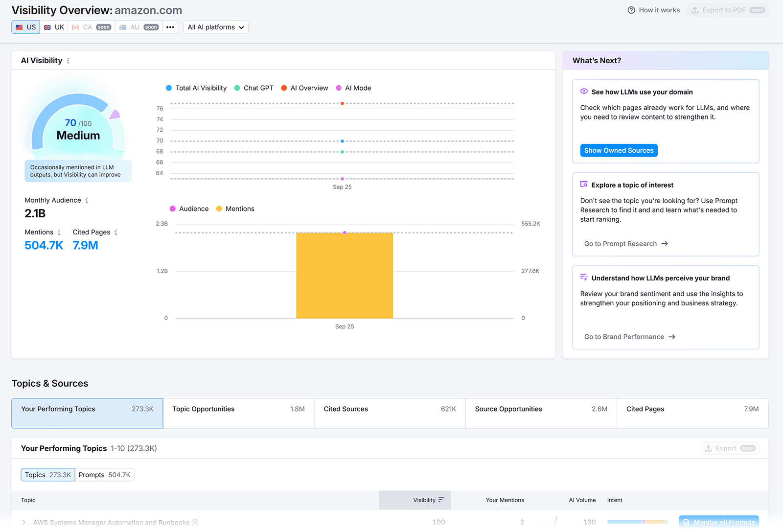Expand the AWS Systems Manager Automation topic row

click(23, 522)
